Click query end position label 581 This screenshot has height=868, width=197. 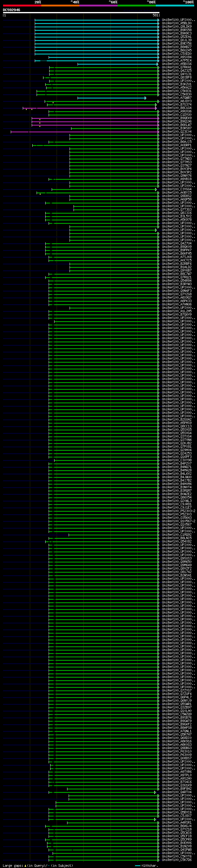tap(155, 15)
